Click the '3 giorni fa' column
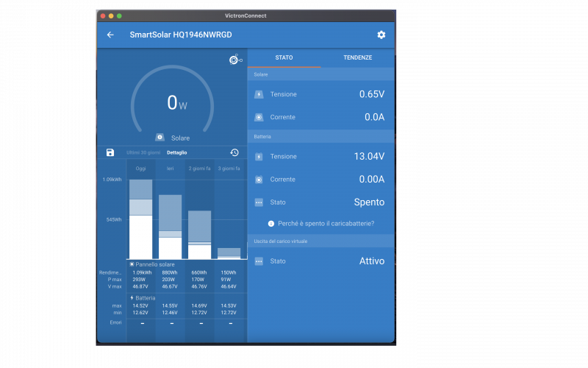This screenshot has width=588, height=368. coord(229,252)
